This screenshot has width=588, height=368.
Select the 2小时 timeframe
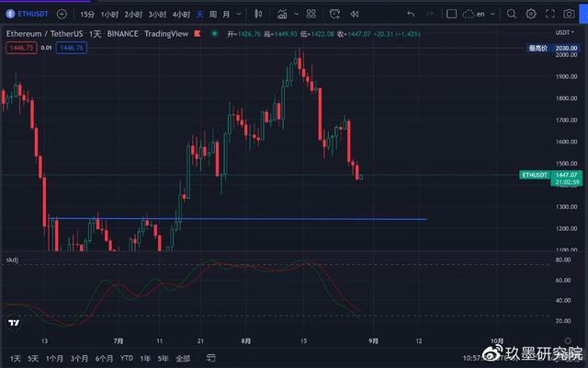point(133,15)
